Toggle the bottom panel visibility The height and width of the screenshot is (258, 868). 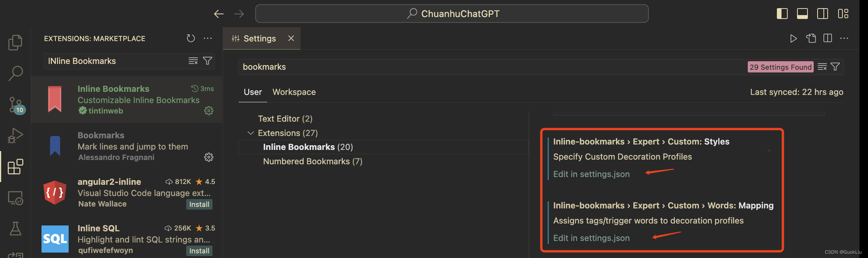802,13
